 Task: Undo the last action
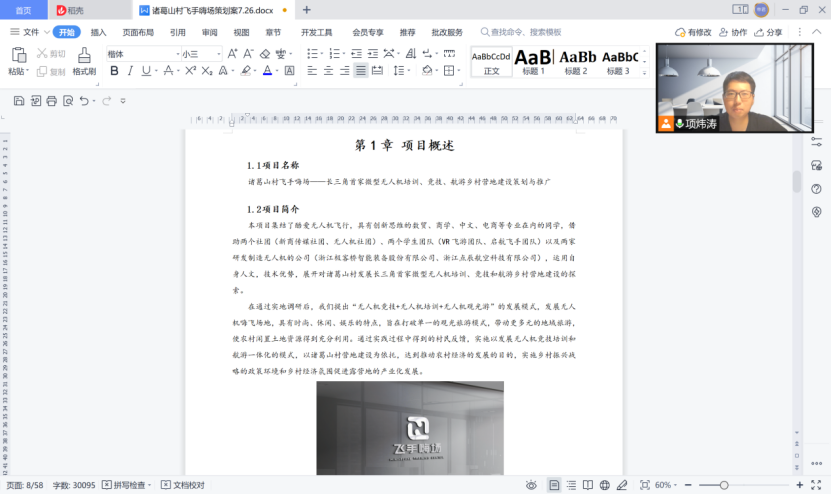[x=84, y=101]
